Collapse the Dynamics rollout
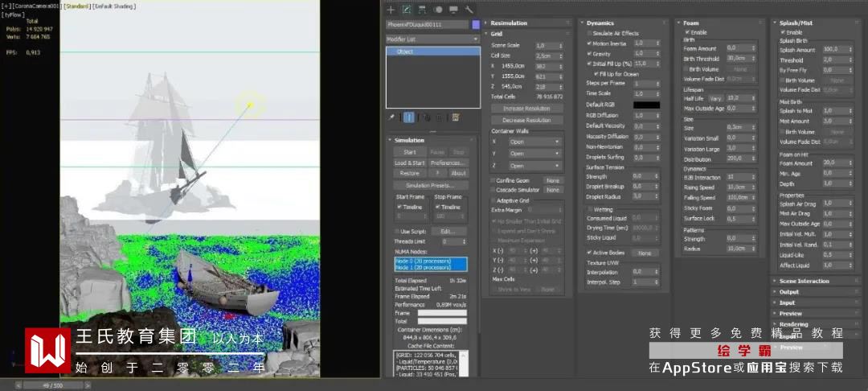This screenshot has height=391, width=868. (x=624, y=23)
